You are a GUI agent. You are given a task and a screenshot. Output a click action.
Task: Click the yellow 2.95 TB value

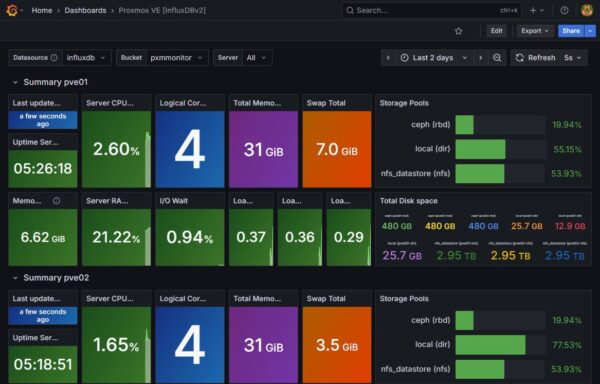point(510,255)
